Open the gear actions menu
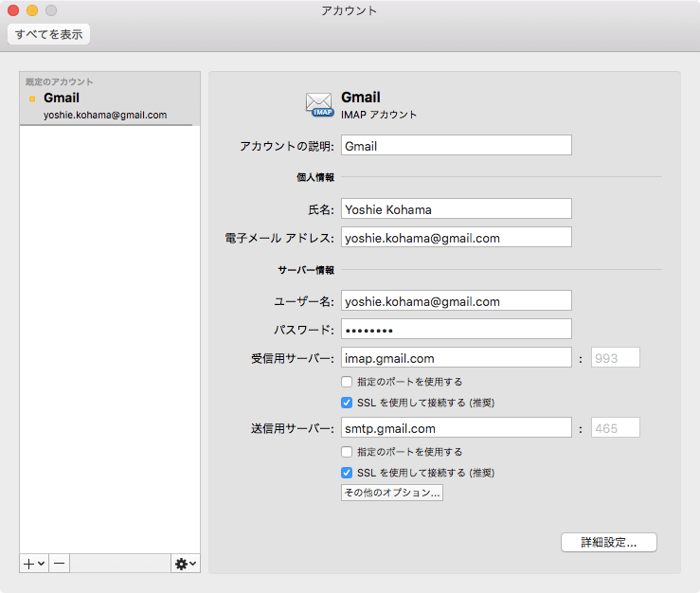The image size is (700, 593). tap(186, 564)
